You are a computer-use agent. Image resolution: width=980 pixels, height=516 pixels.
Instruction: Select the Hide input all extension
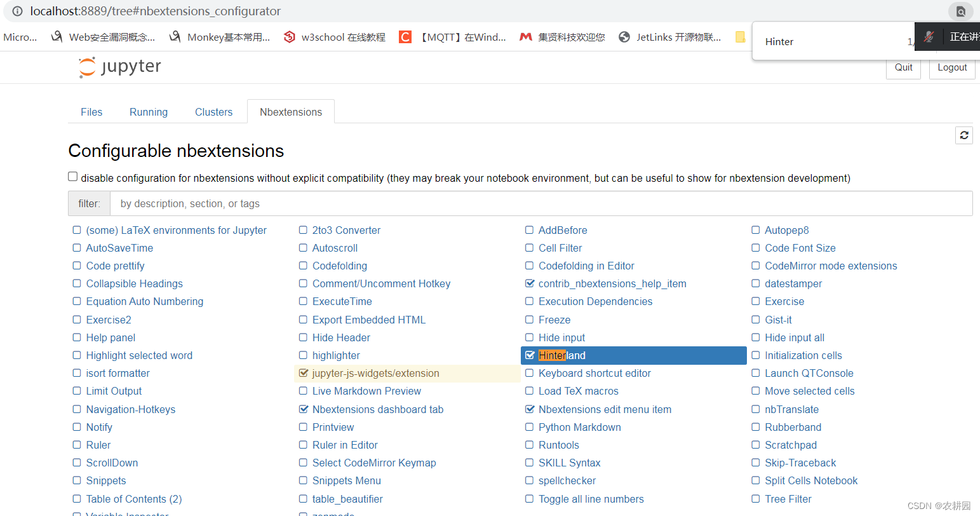pyautogui.click(x=795, y=337)
